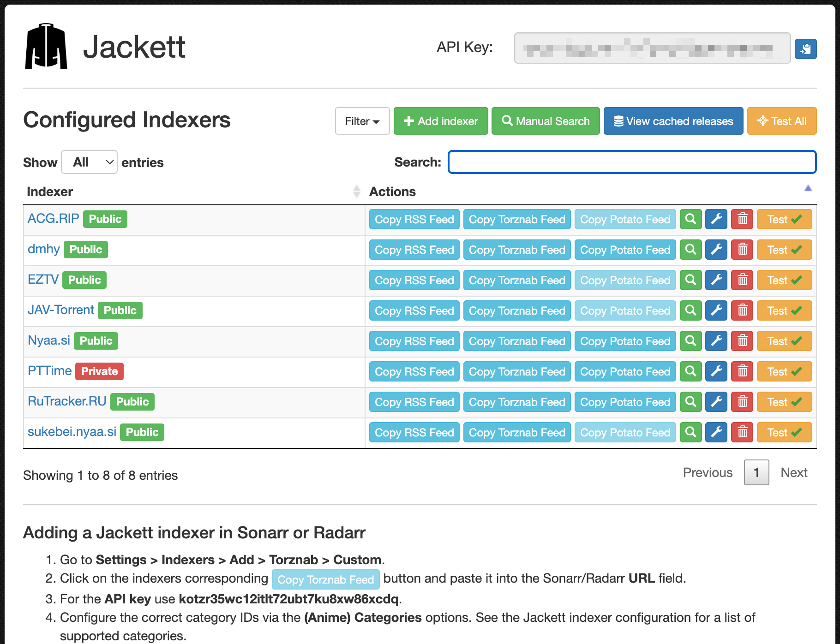Delete the Nyaa.si indexer
The width and height of the screenshot is (840, 644).
pyautogui.click(x=742, y=341)
